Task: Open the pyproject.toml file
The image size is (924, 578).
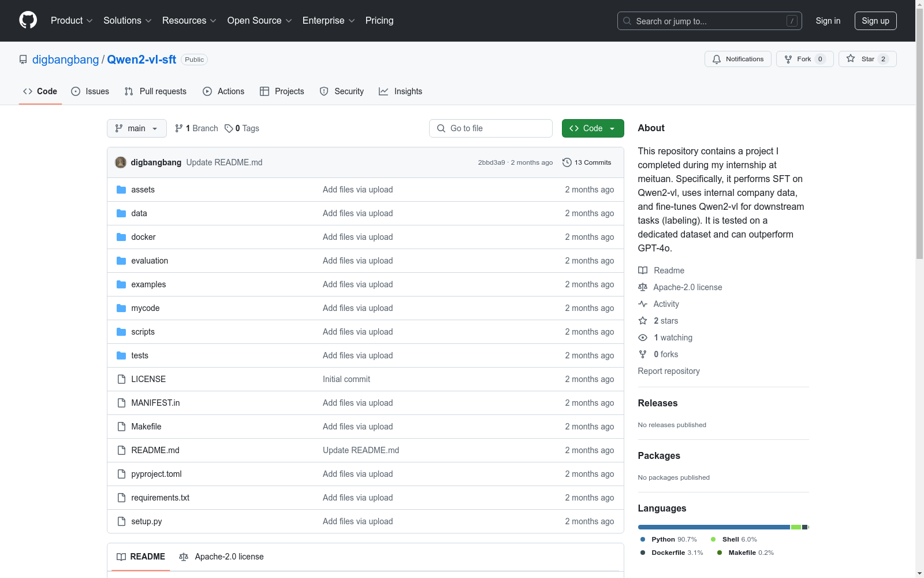Action: pyautogui.click(x=156, y=474)
